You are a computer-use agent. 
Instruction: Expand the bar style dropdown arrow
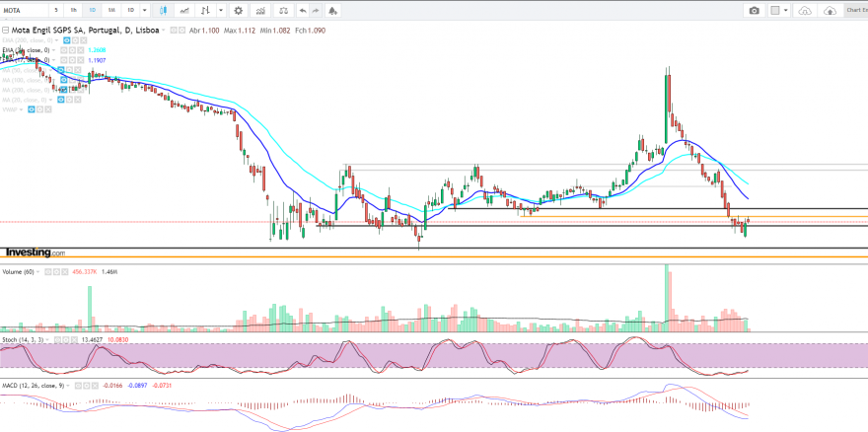(x=221, y=11)
